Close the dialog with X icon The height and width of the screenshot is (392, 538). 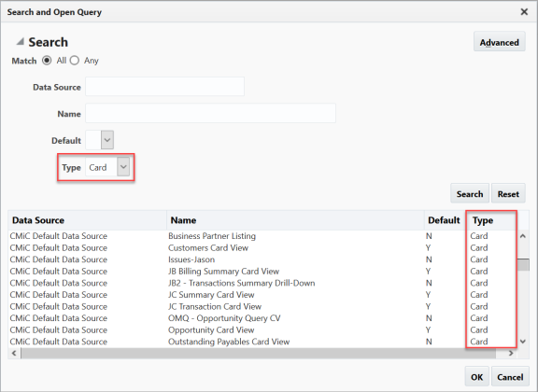[x=524, y=12]
